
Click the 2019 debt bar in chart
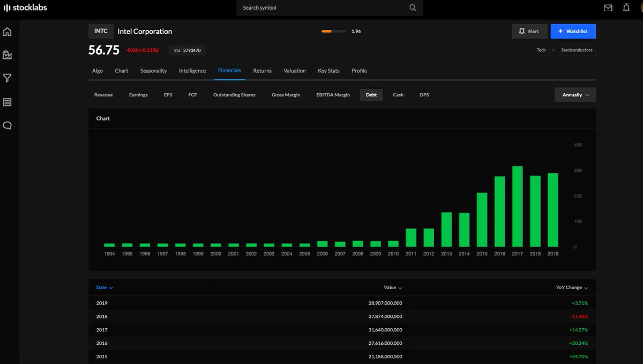pyautogui.click(x=553, y=209)
